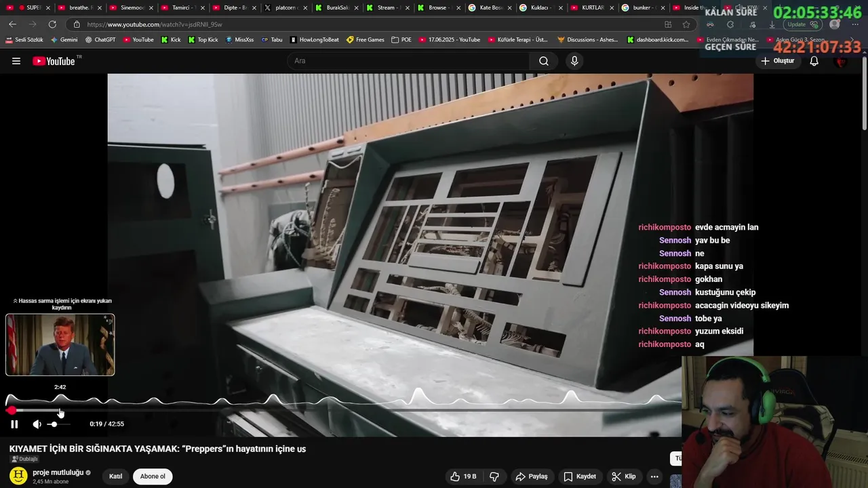The image size is (868, 488).
Task: Switch to the Kate Bos Google tab
Action: click(491, 7)
